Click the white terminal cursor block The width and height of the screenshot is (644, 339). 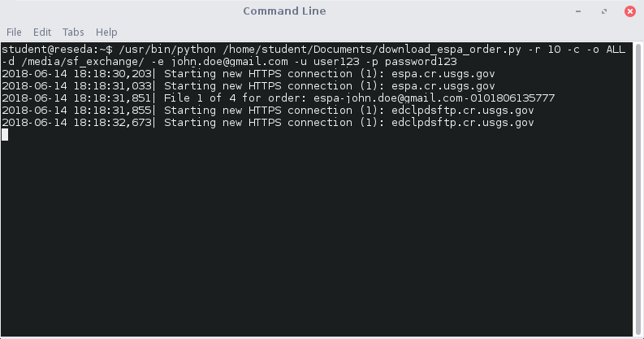5,135
